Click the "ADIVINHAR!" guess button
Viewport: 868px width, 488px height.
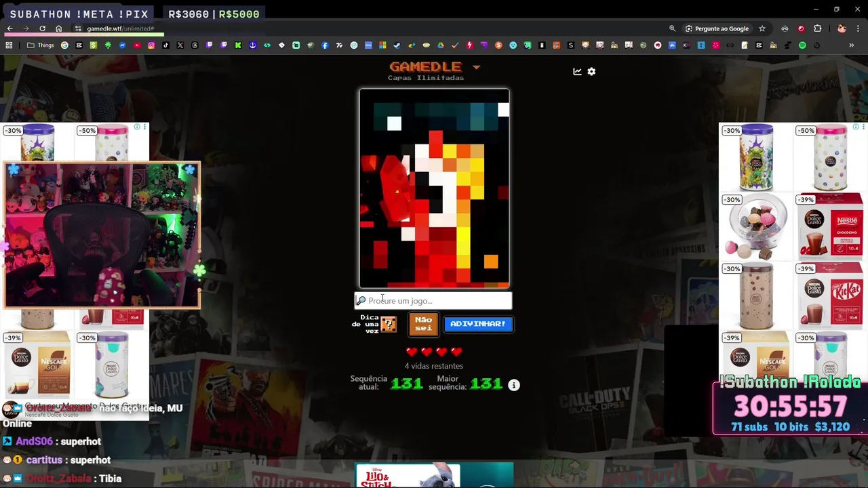click(477, 324)
